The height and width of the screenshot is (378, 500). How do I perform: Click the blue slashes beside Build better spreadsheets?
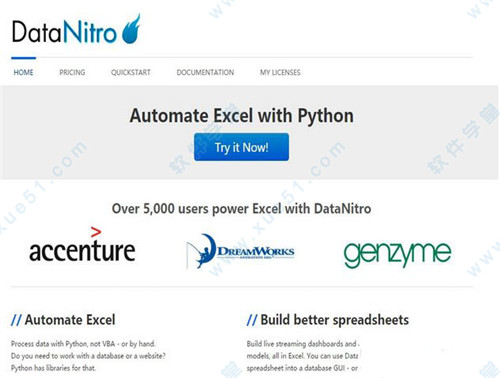(x=252, y=320)
